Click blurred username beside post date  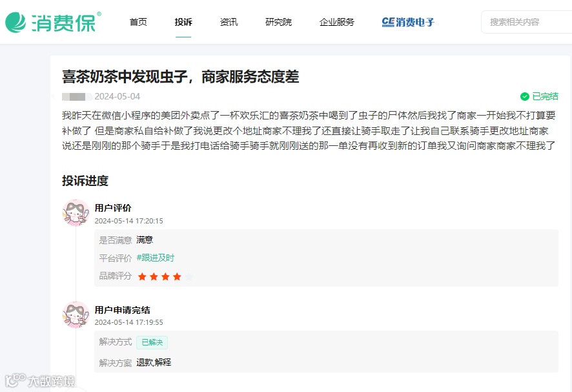[x=77, y=97]
